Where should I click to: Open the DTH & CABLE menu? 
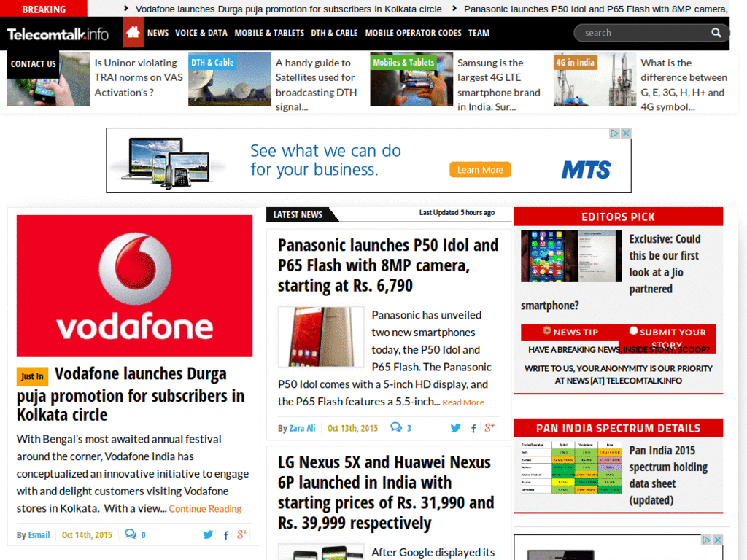pyautogui.click(x=334, y=33)
